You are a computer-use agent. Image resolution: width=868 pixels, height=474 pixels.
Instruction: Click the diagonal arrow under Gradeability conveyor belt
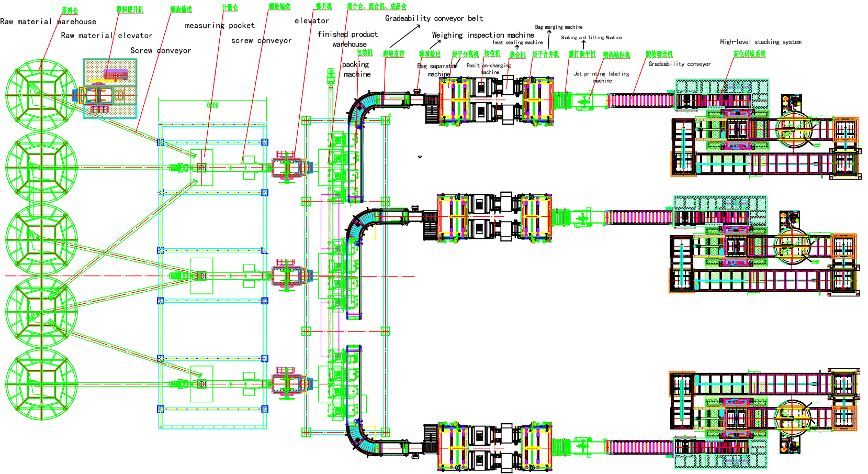click(405, 36)
